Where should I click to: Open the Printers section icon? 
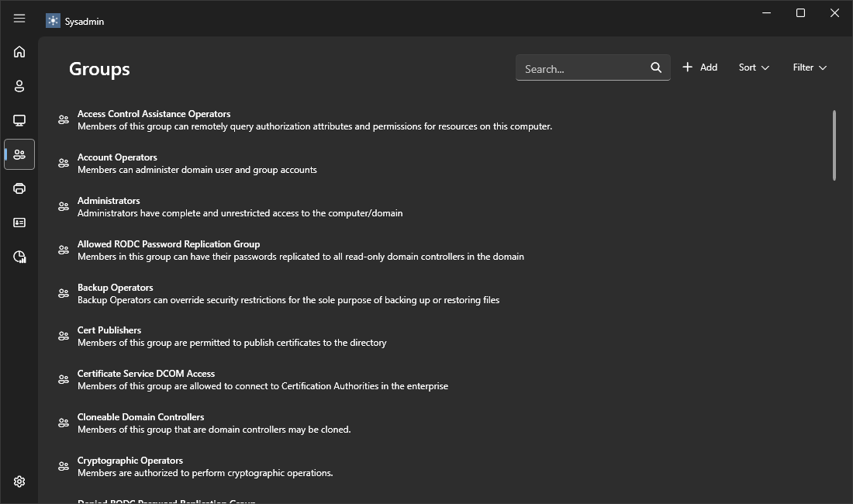click(19, 188)
